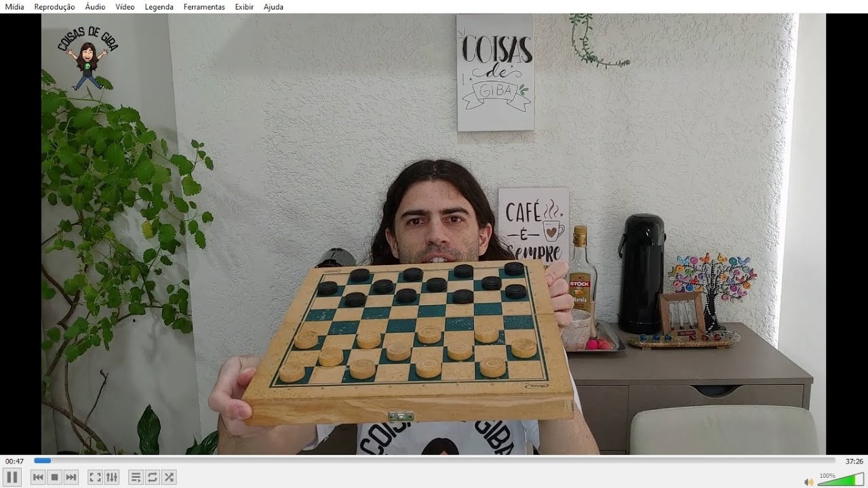Open the Reprodução menu

coord(54,7)
